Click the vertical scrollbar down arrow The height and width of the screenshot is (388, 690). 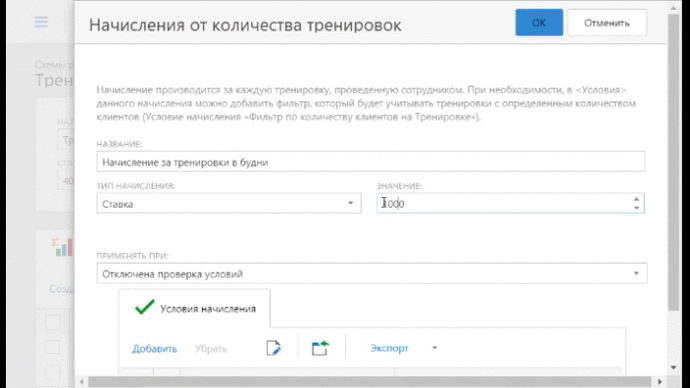click(673, 367)
